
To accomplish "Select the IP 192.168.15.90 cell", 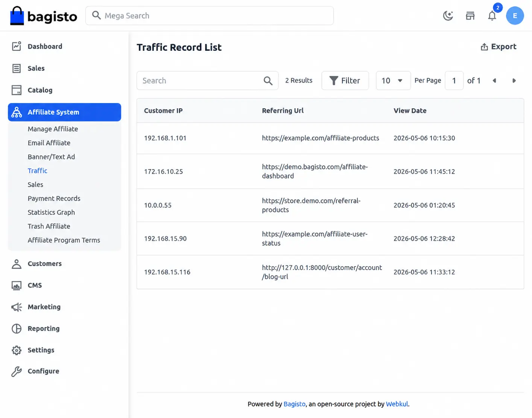I will [165, 238].
